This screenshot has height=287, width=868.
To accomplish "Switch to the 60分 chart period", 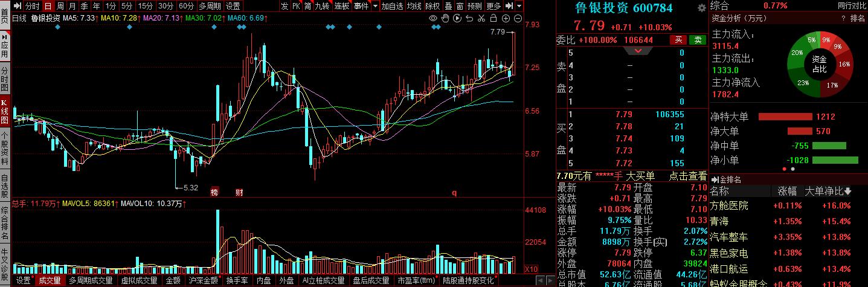I will (187, 6).
